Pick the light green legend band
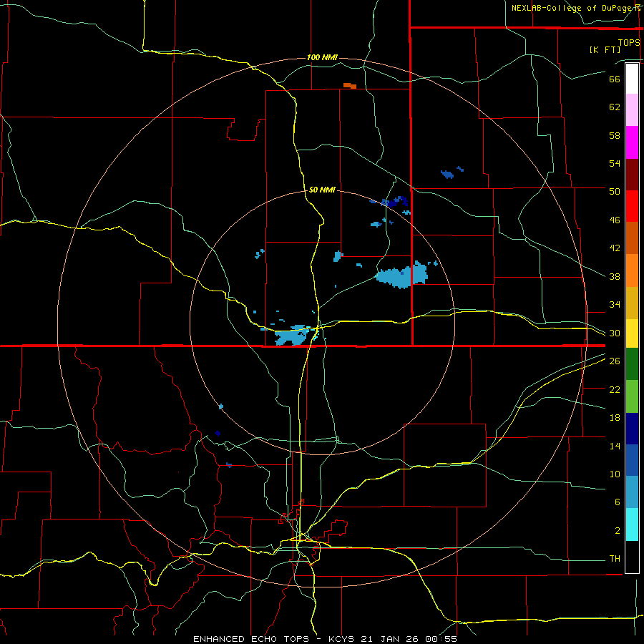 point(632,396)
